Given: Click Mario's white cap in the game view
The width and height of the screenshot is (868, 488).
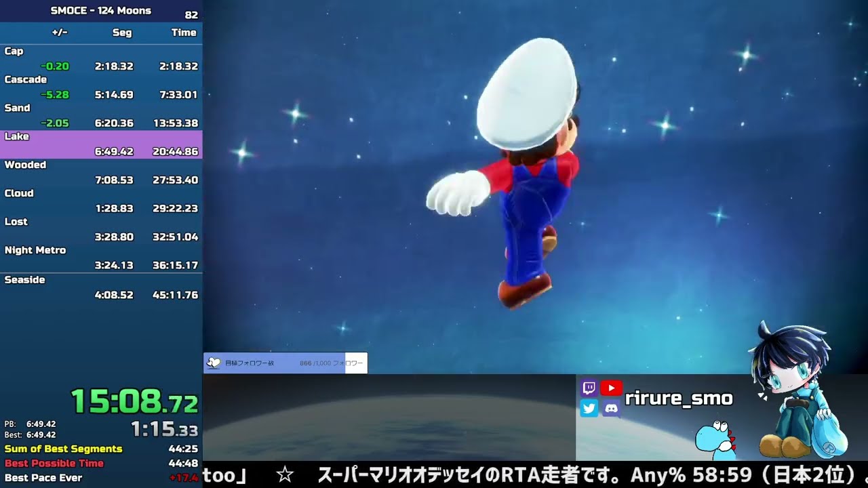Looking at the screenshot, I should click(526, 94).
